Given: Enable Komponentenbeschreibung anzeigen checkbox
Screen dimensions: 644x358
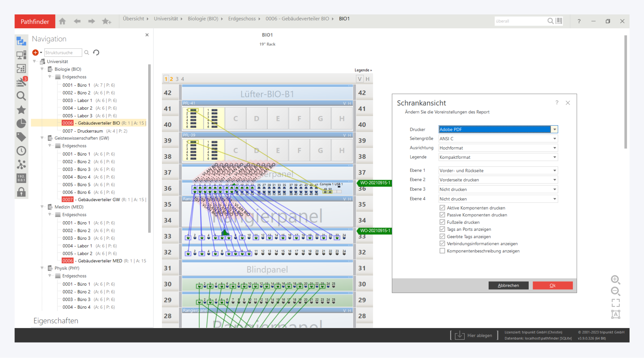Looking at the screenshot, I should click(x=442, y=251).
